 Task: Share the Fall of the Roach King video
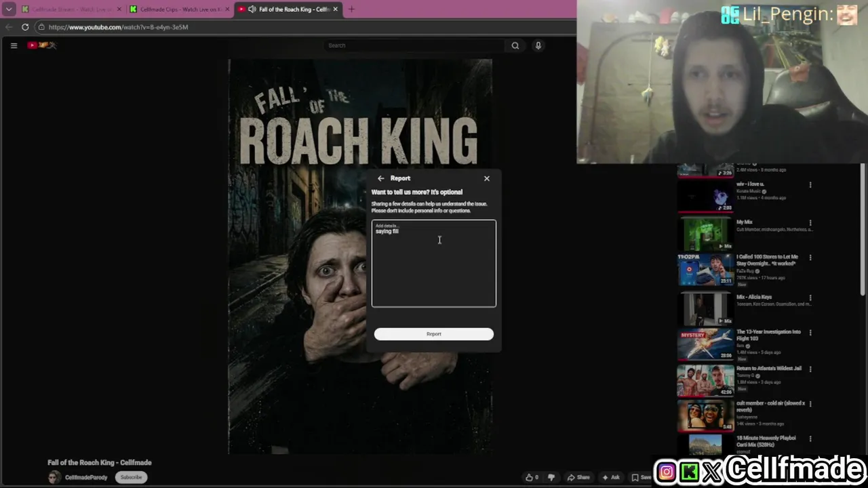[x=578, y=477]
